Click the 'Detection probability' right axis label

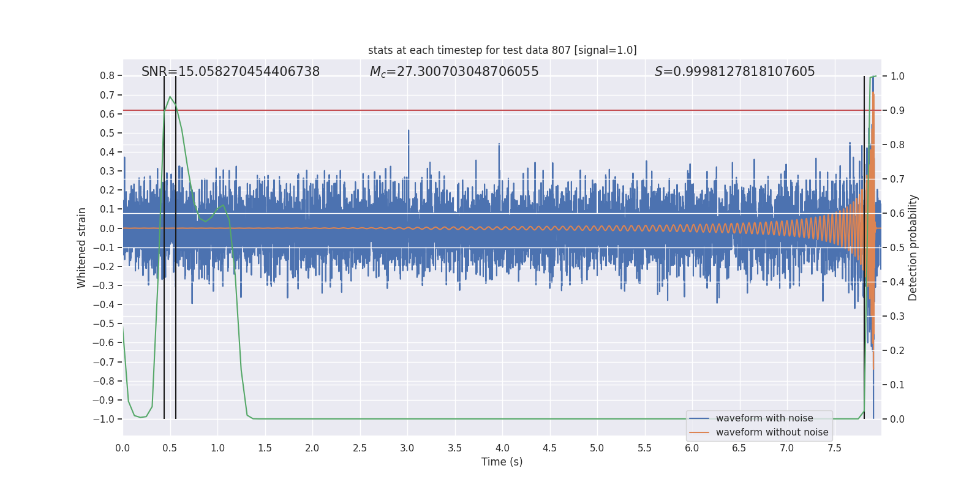point(913,247)
